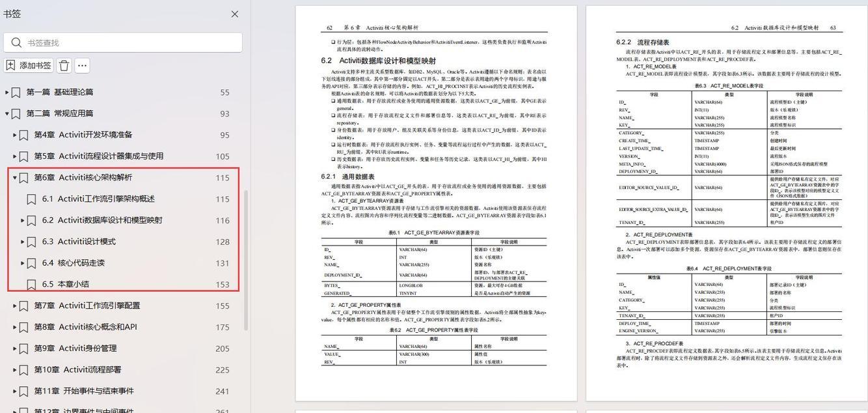
Task: Delete bookmark with trash icon
Action: point(64,65)
